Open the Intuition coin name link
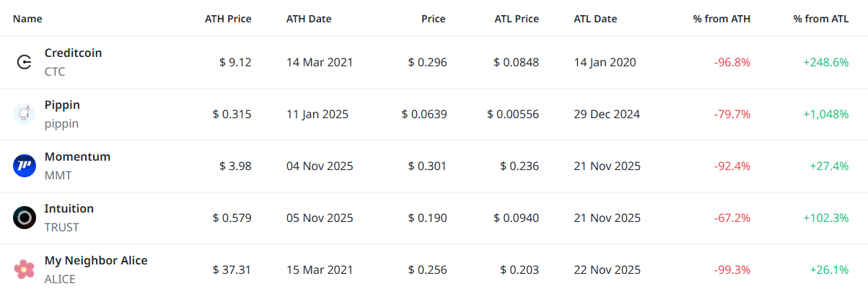This screenshot has width=868, height=294. 69,208
